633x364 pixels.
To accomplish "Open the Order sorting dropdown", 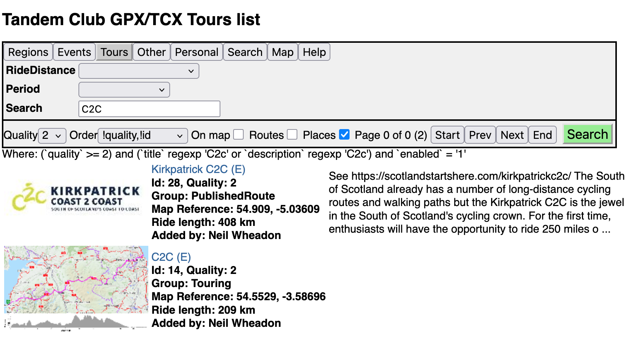I will [x=143, y=135].
